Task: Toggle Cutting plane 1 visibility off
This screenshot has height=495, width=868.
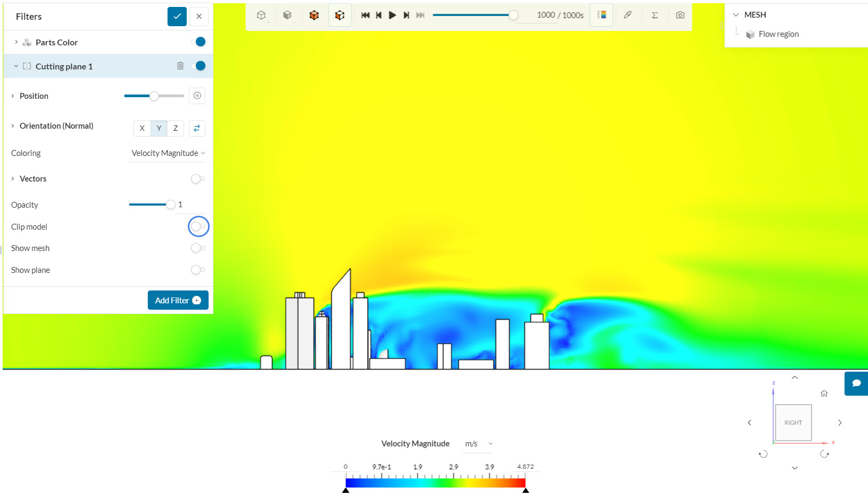Action: tap(198, 66)
